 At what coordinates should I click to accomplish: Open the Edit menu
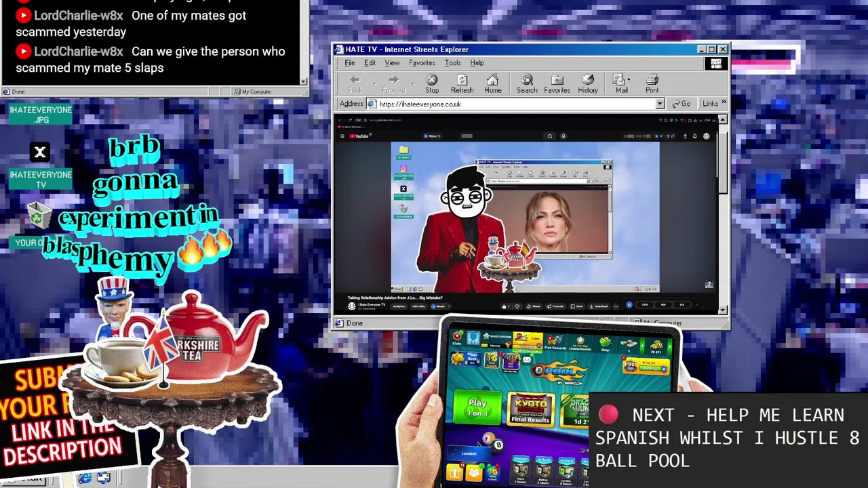point(370,63)
